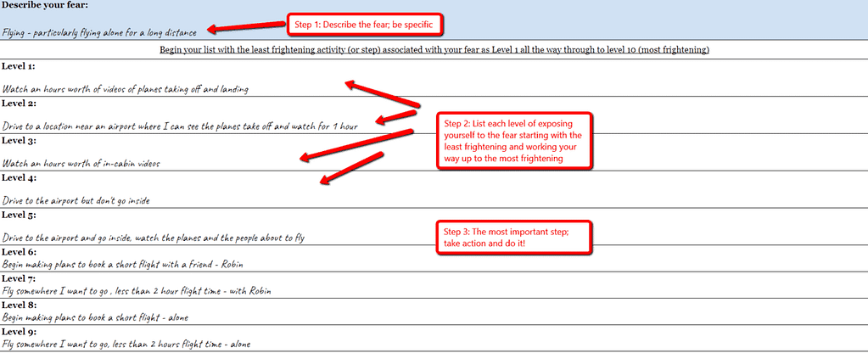Click the underlined 'Begin your list' instruction text

[x=434, y=50]
